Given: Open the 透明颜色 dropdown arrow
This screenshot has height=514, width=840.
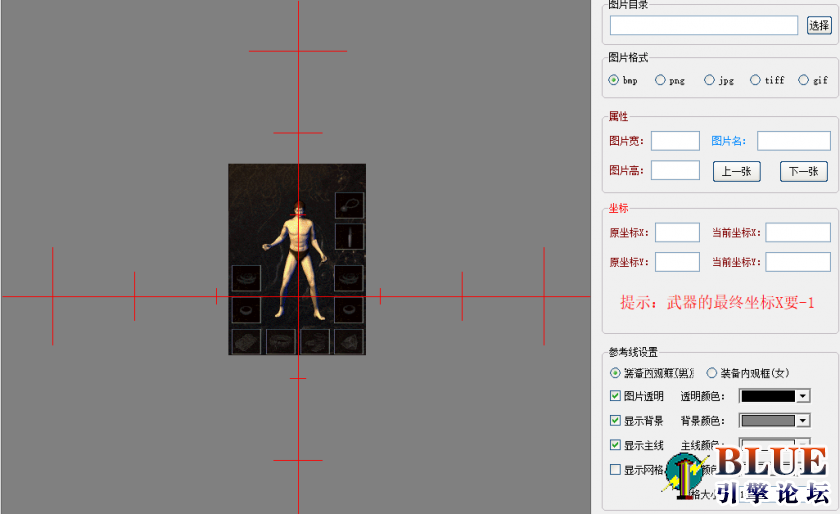Looking at the screenshot, I should [802, 396].
